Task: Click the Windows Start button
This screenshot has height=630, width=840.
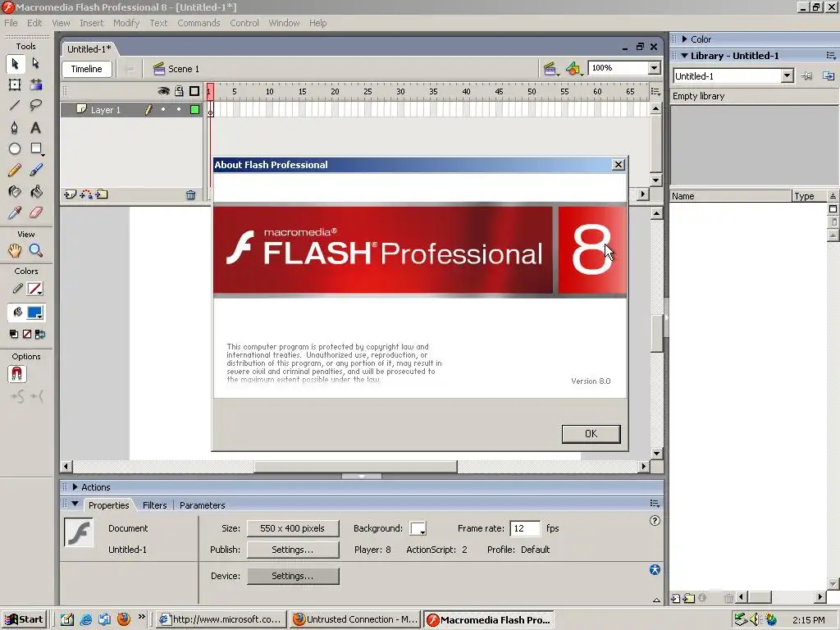Action: tap(24, 619)
